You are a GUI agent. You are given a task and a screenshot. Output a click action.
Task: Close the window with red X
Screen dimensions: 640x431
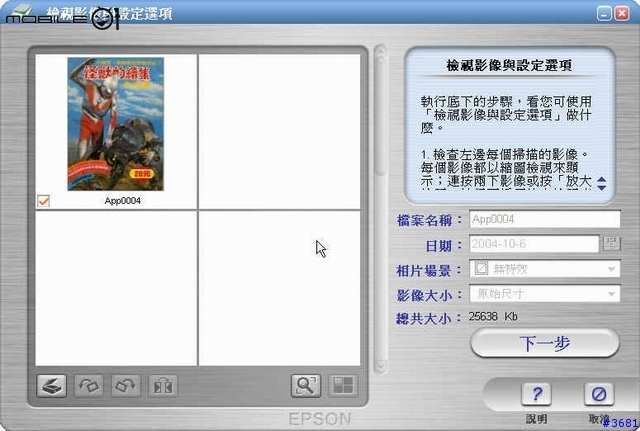pos(622,13)
